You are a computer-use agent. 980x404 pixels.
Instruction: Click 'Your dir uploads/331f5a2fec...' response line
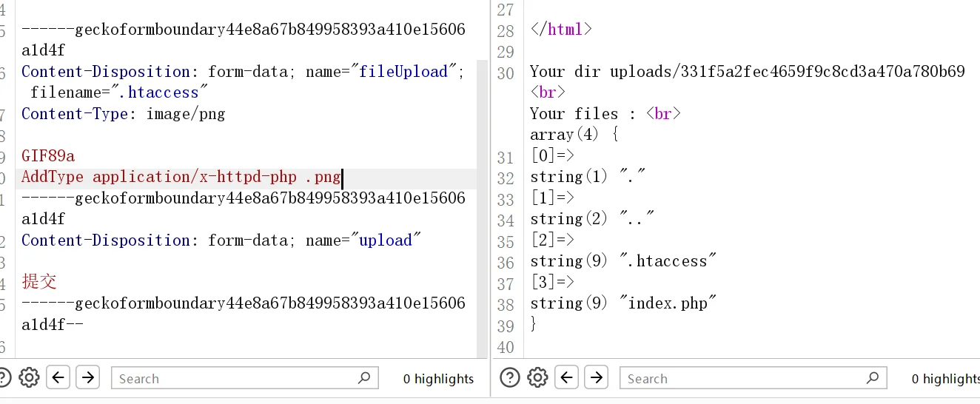point(747,72)
